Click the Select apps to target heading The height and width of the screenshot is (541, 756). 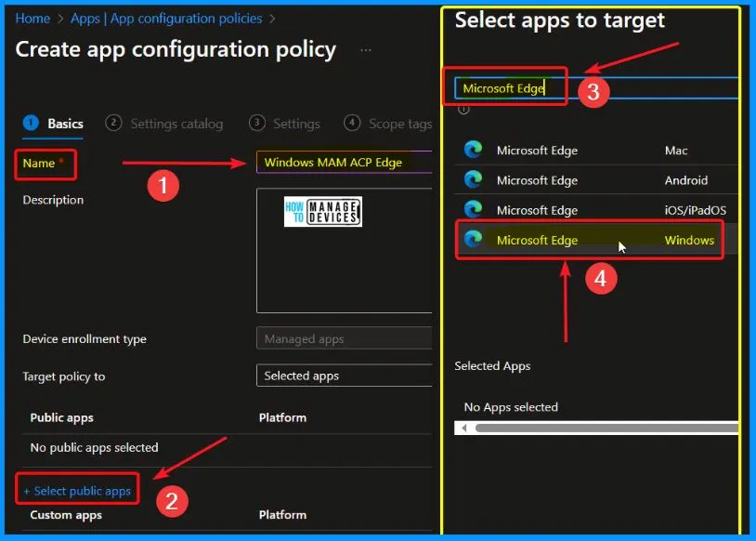(560, 20)
